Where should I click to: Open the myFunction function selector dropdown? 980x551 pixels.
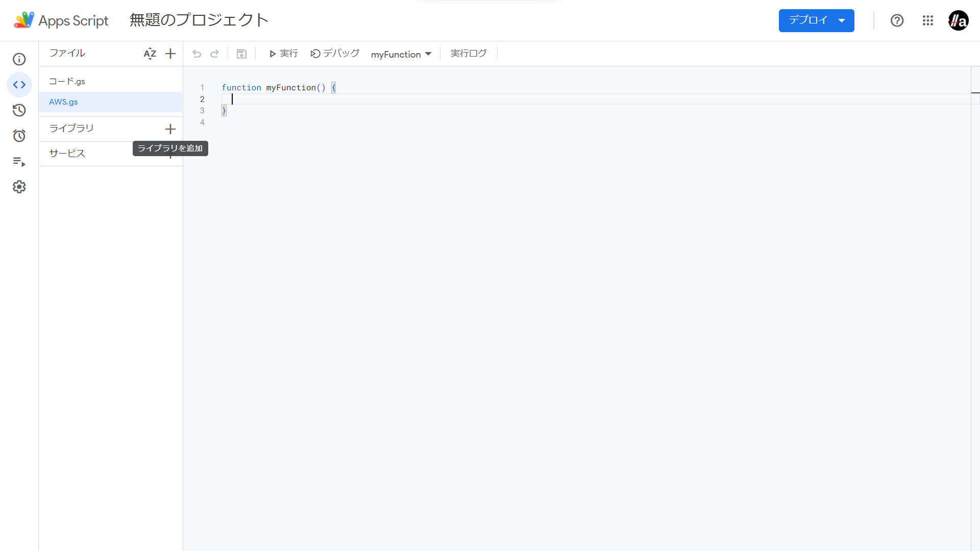(401, 54)
